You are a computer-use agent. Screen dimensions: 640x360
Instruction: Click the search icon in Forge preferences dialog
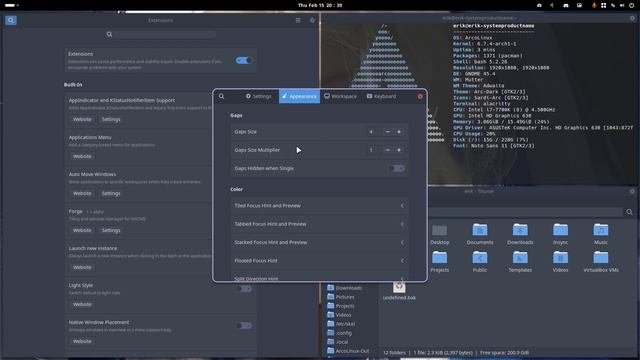pyautogui.click(x=222, y=96)
